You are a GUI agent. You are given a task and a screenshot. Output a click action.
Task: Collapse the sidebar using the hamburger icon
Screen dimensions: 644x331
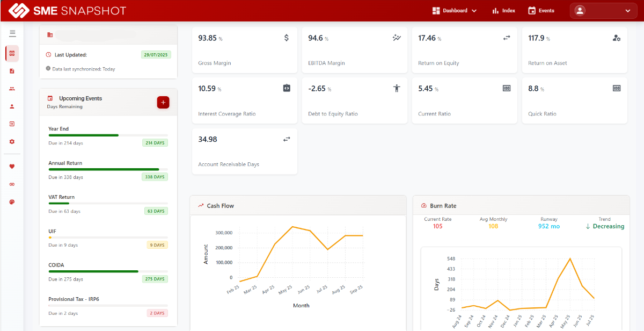(x=12, y=33)
